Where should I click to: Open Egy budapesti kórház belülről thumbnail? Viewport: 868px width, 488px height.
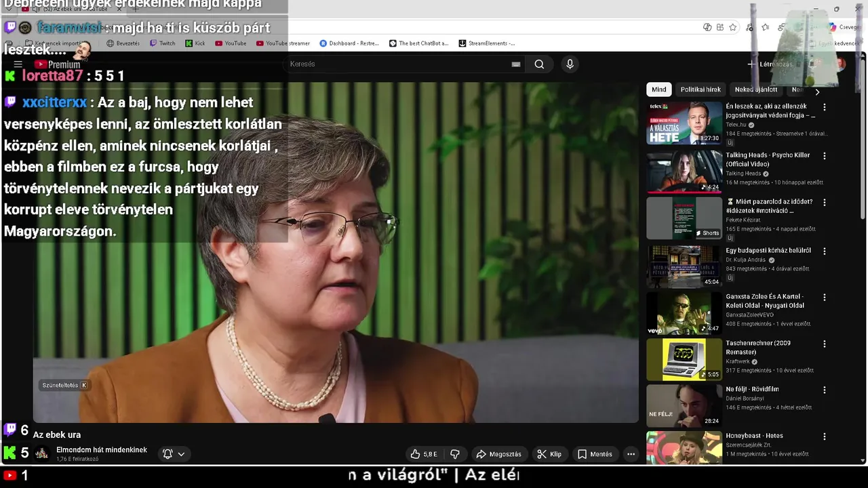click(x=684, y=266)
